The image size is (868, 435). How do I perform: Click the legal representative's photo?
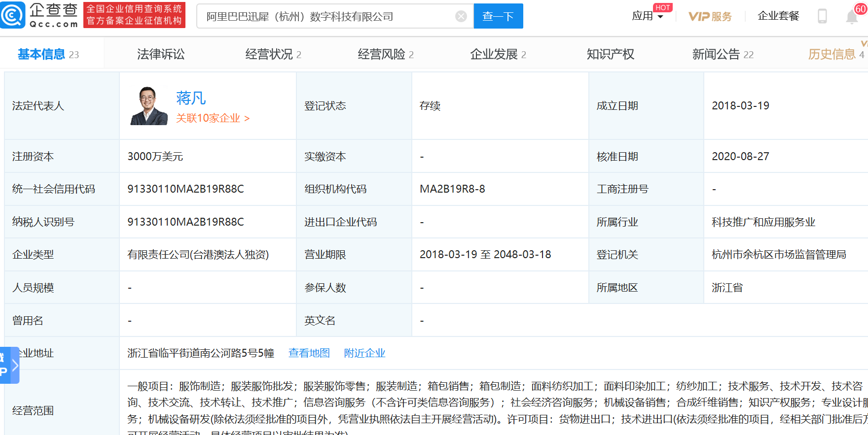point(149,106)
